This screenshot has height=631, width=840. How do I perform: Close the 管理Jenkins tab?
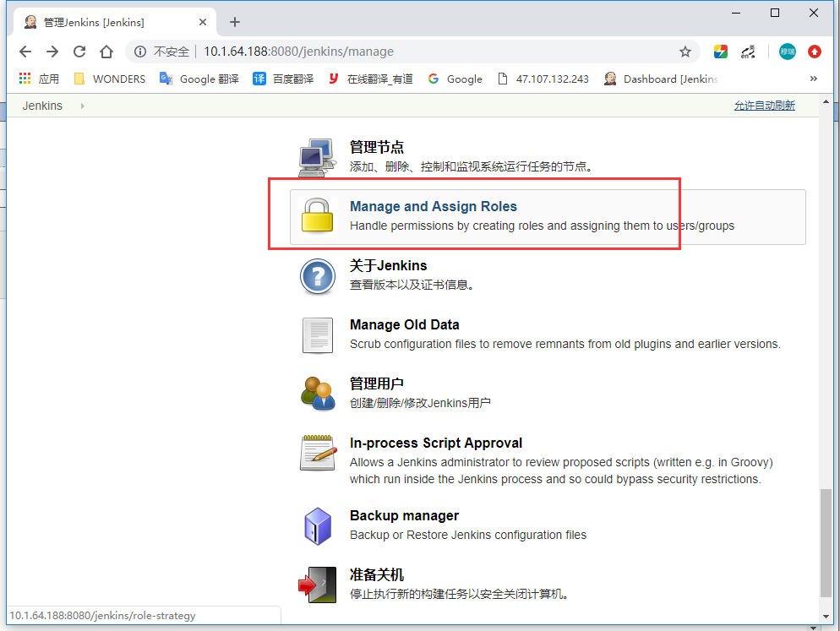point(203,22)
